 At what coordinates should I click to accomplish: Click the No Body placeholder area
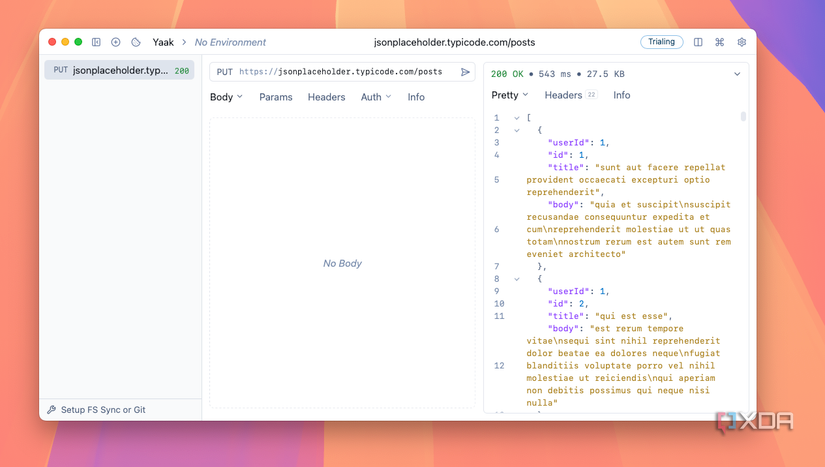[x=343, y=263]
